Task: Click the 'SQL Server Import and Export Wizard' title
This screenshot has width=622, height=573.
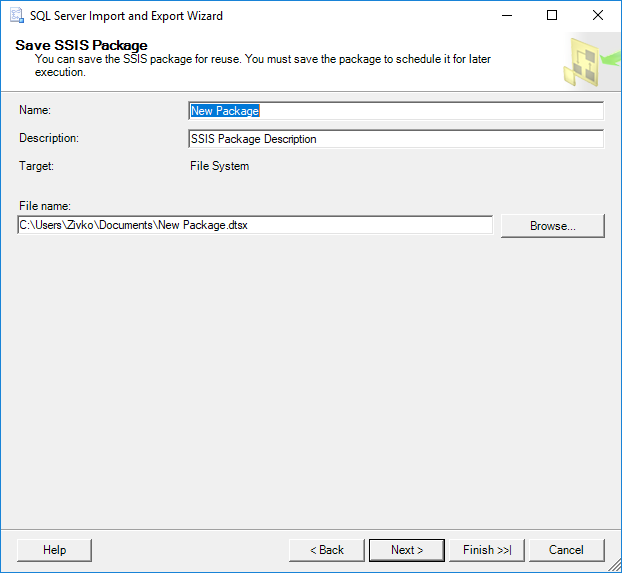Action: coord(126,16)
